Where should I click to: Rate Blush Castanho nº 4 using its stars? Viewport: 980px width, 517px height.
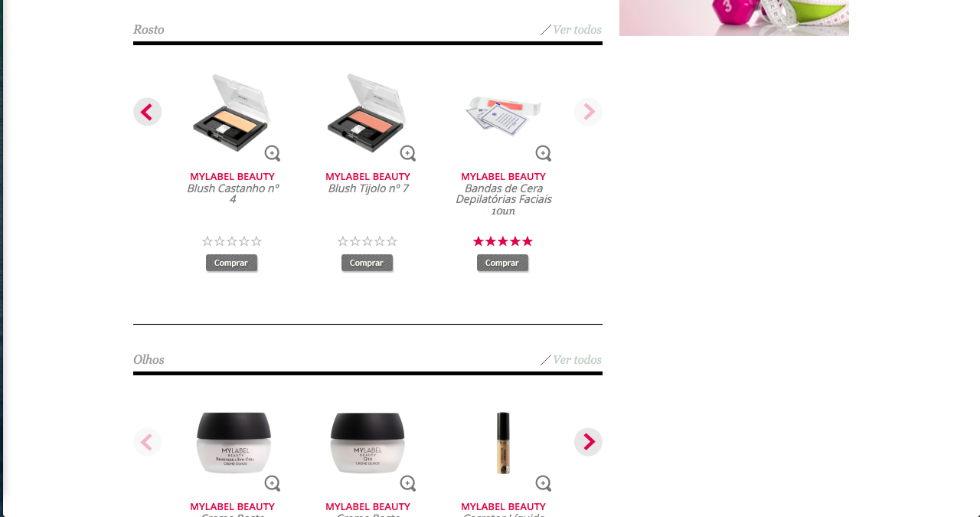click(232, 241)
